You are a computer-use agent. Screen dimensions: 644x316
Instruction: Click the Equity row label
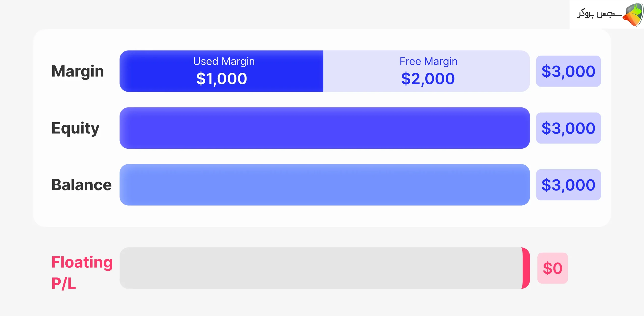[x=75, y=128]
